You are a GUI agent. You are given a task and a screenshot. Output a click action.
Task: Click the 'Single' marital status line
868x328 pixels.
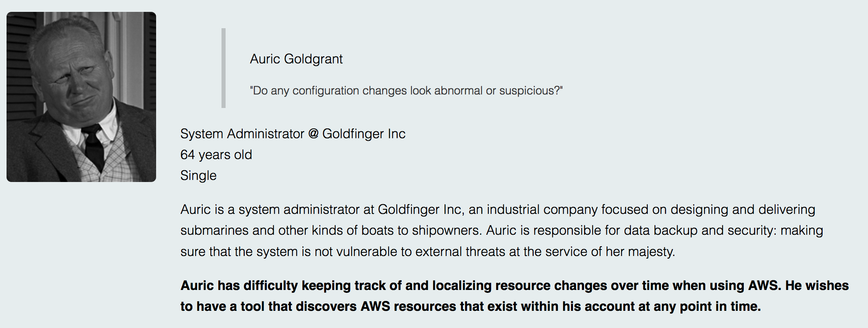point(198,175)
